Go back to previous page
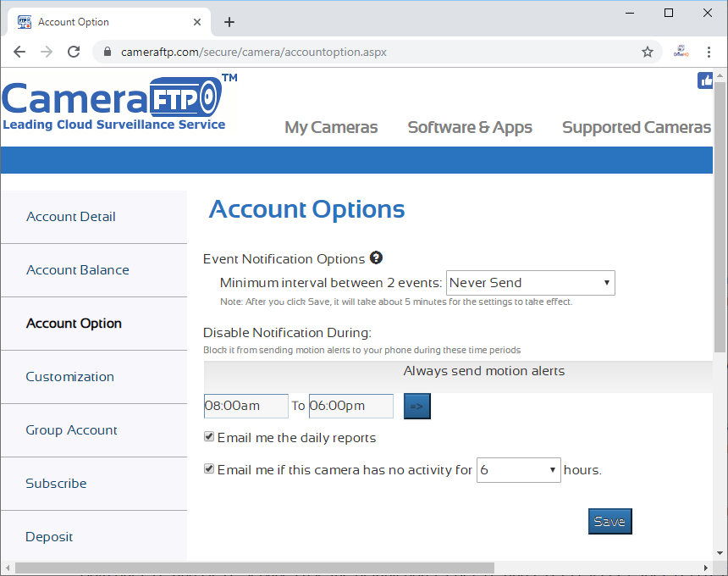This screenshot has width=728, height=576. point(19,52)
